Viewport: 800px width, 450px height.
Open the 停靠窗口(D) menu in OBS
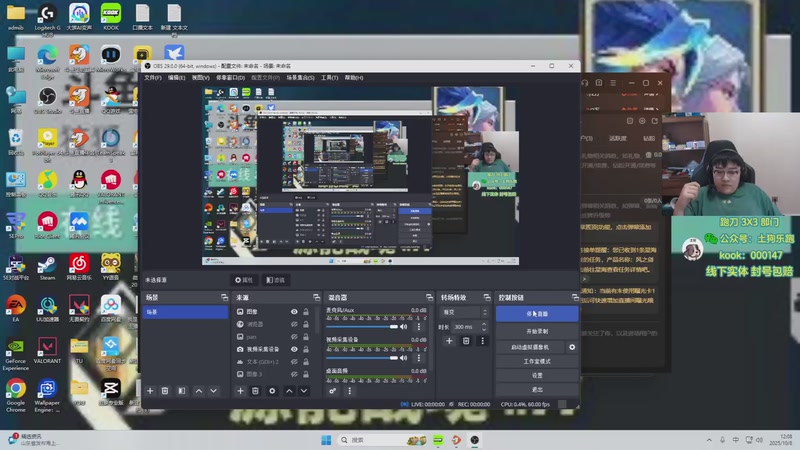(x=230, y=78)
